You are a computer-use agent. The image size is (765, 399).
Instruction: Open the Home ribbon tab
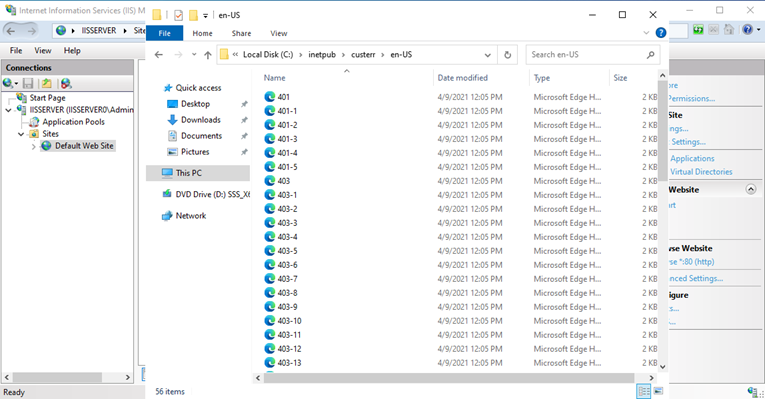[x=202, y=33]
